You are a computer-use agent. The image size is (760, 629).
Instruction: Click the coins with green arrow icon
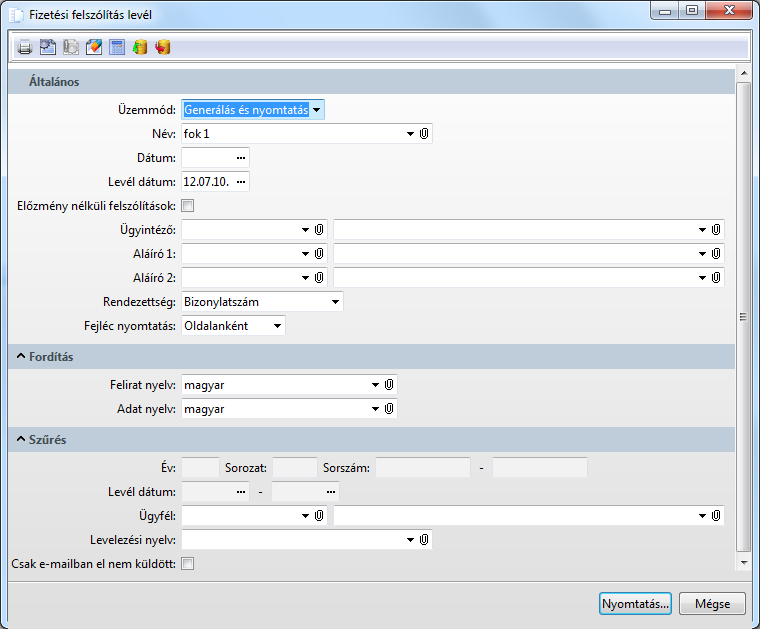[140, 47]
